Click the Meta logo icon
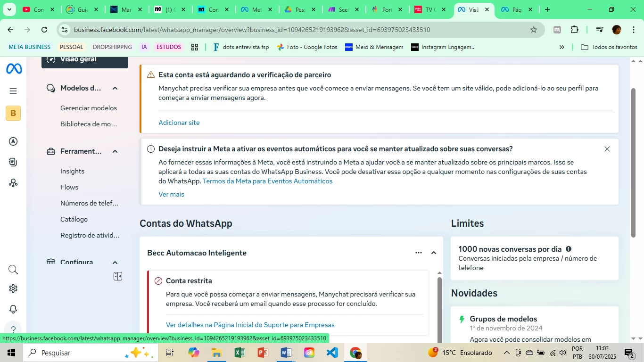Screen dimensions: 644x362 pyautogui.click(x=14, y=69)
